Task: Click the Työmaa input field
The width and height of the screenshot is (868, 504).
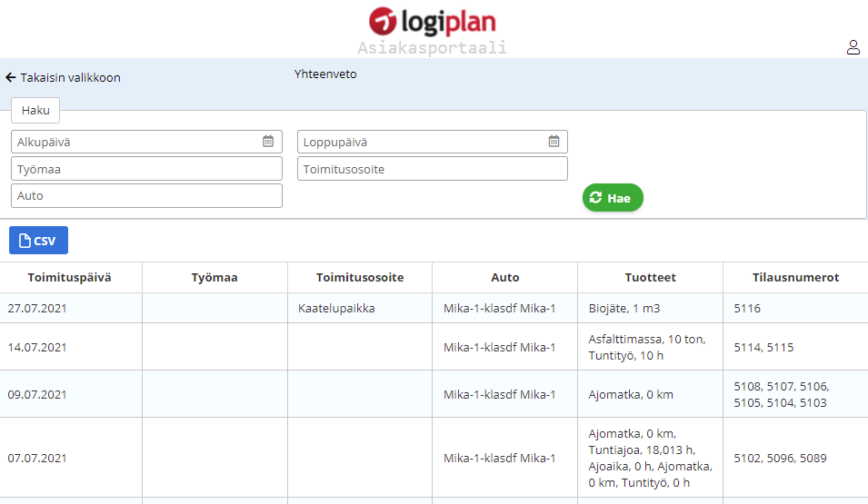Action: click(x=146, y=169)
